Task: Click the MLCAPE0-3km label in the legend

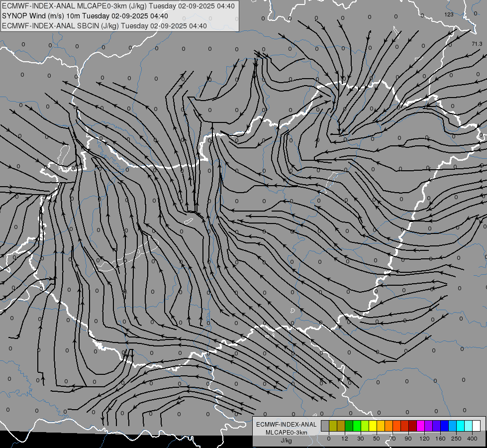Action: pos(287,433)
